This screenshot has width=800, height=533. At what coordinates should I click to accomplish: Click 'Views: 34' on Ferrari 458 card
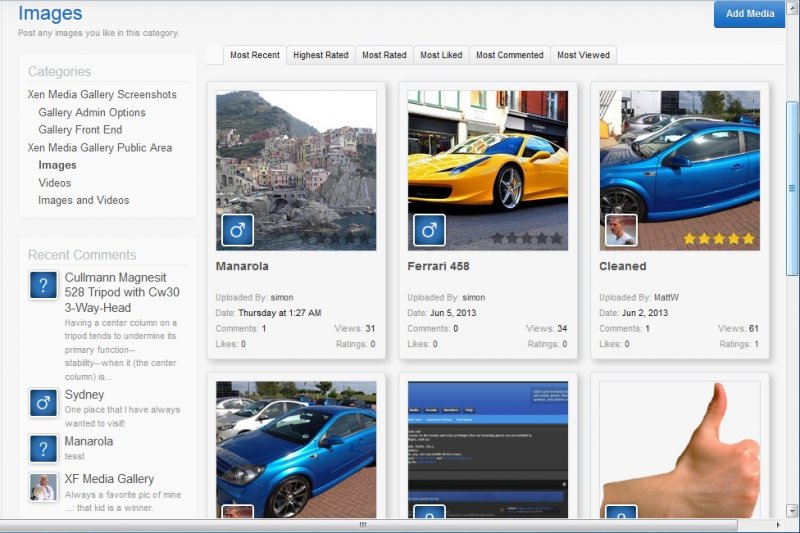(x=546, y=328)
